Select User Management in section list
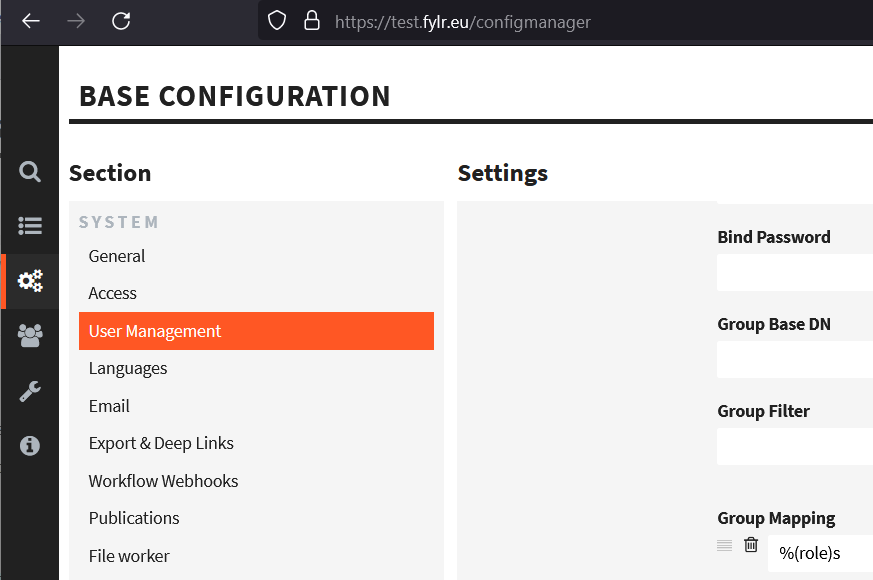This screenshot has width=873, height=580. (155, 331)
